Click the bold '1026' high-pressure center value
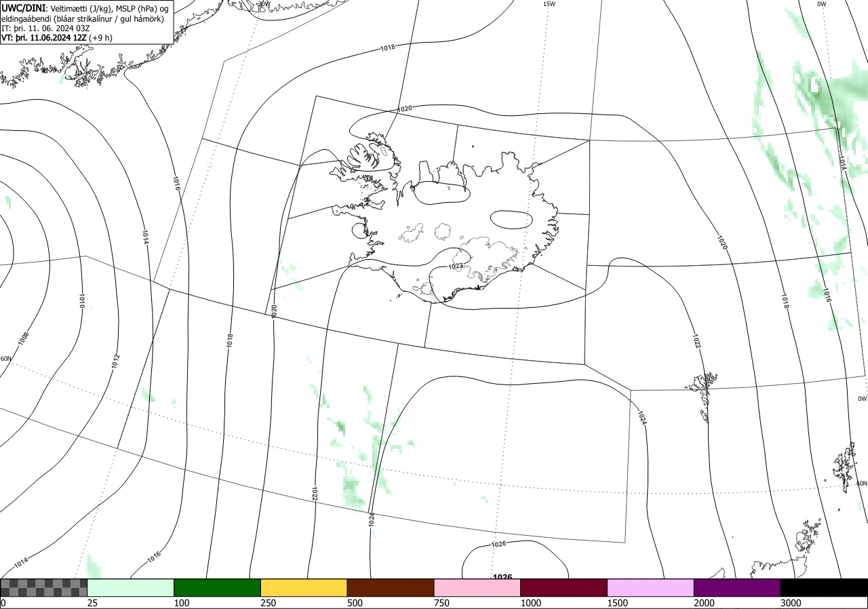The height and width of the screenshot is (609, 868). pos(502,577)
